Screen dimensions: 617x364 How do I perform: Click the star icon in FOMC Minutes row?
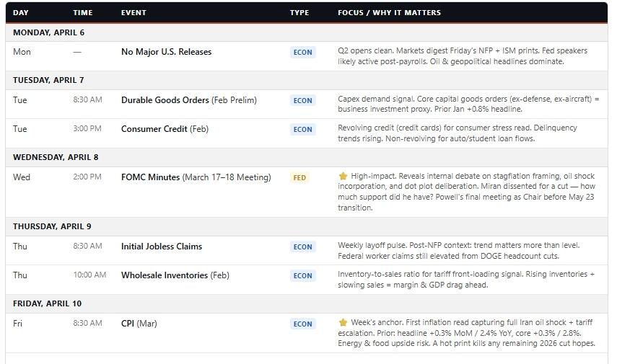343,177
